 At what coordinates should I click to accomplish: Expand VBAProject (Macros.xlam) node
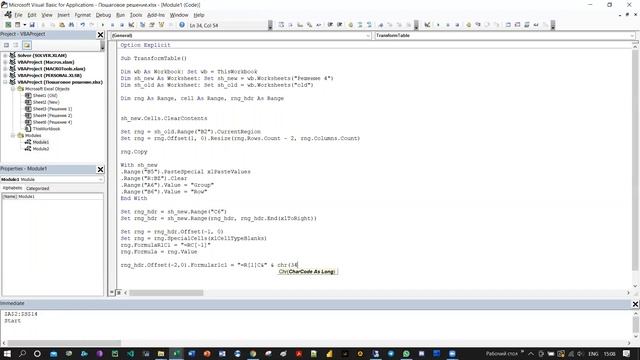click(5, 62)
